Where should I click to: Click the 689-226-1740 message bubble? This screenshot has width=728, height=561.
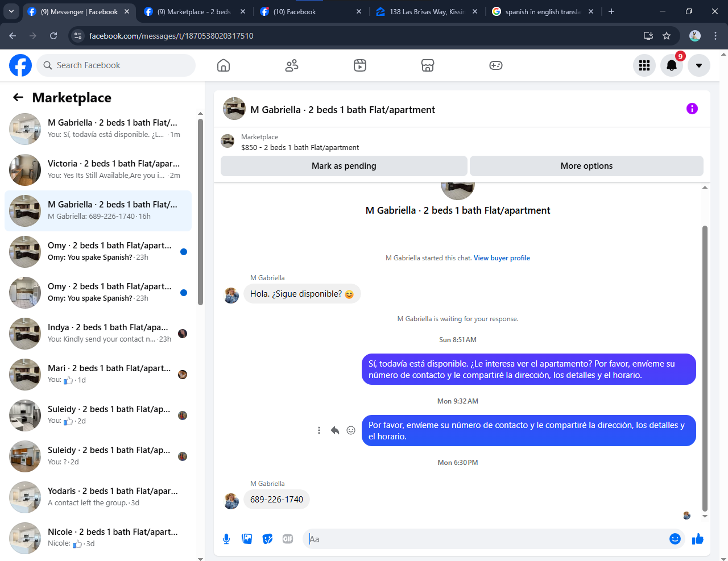[276, 500]
